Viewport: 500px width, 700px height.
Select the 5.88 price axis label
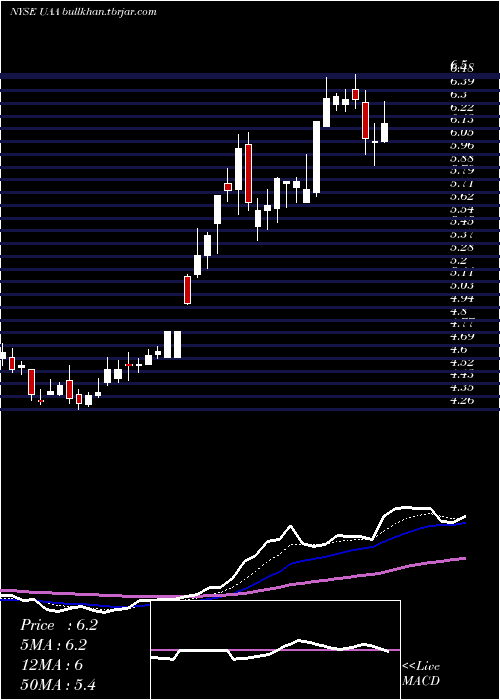(x=462, y=158)
